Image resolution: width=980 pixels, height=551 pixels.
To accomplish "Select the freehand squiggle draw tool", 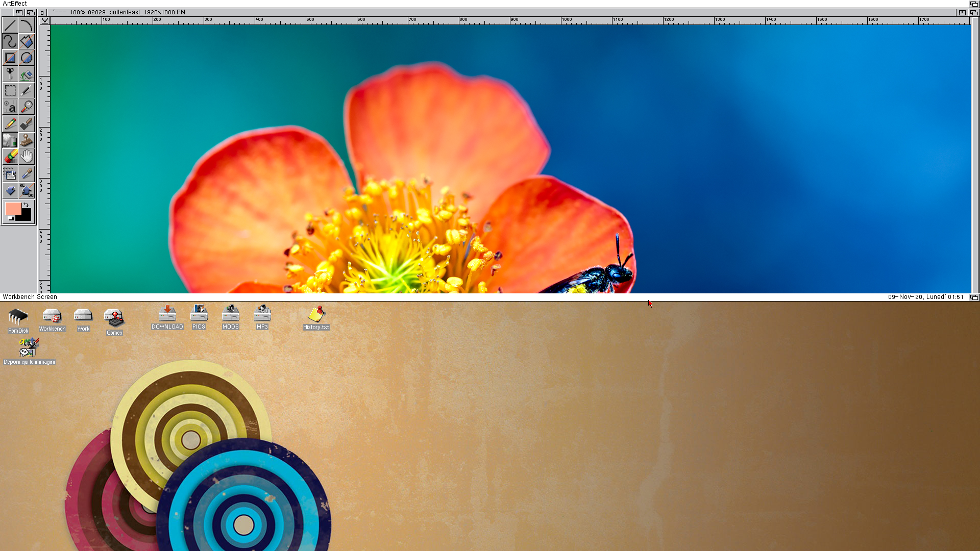I will (10, 41).
